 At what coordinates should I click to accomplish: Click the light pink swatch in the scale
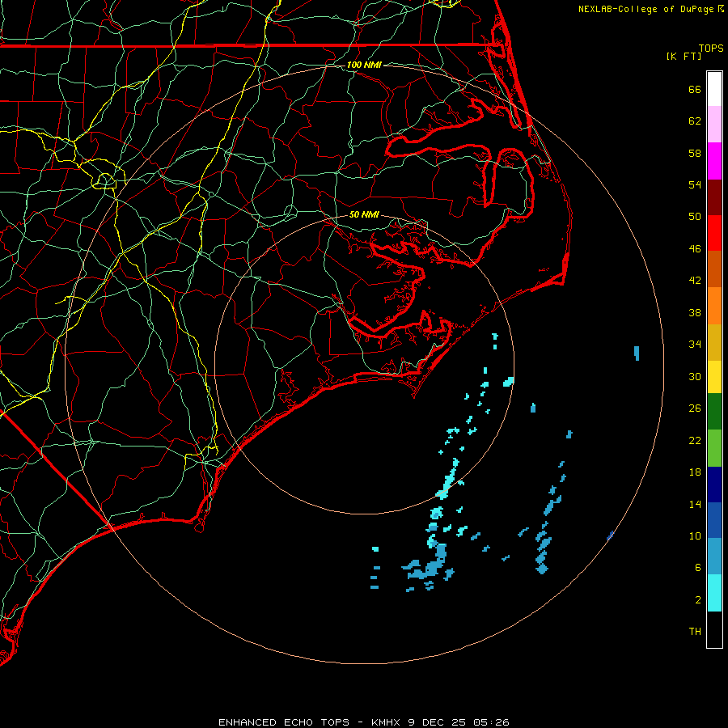(714, 125)
